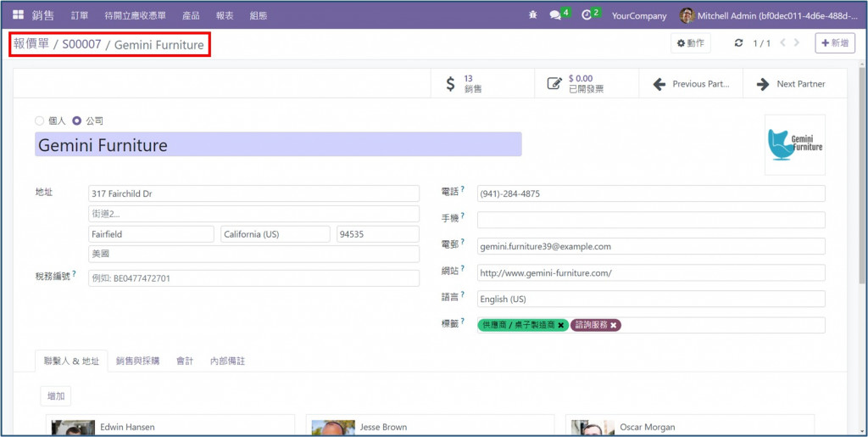Open the 待開立應收憑單 menu
868x437 pixels.
135,15
